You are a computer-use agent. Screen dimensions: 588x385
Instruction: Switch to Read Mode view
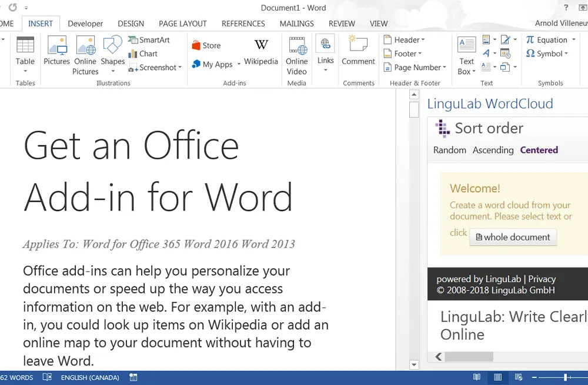tap(477, 377)
